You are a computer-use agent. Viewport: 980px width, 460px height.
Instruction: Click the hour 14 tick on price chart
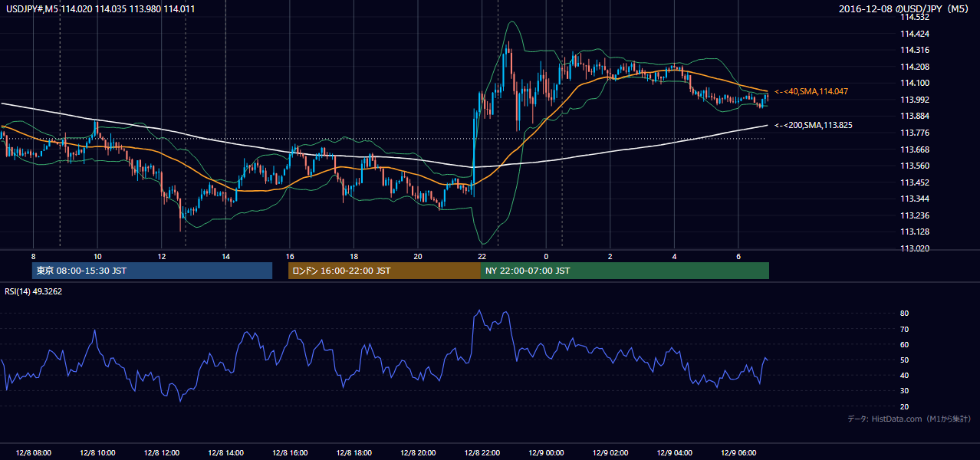(x=225, y=255)
